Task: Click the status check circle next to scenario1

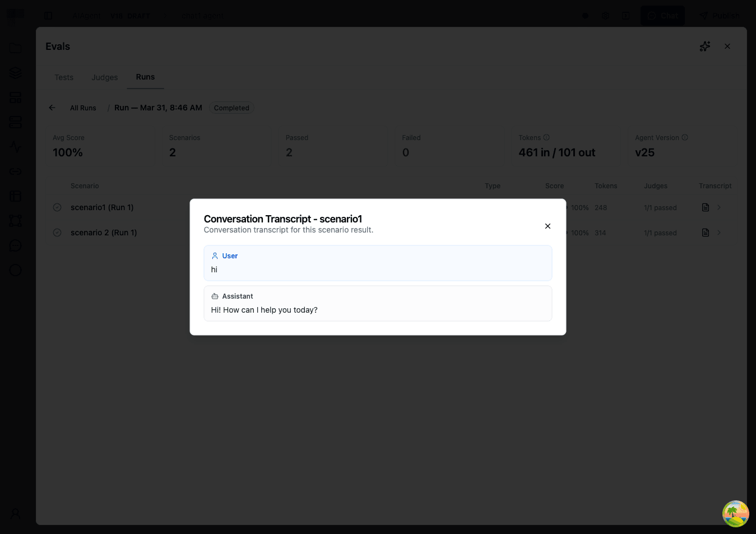Action: tap(57, 207)
